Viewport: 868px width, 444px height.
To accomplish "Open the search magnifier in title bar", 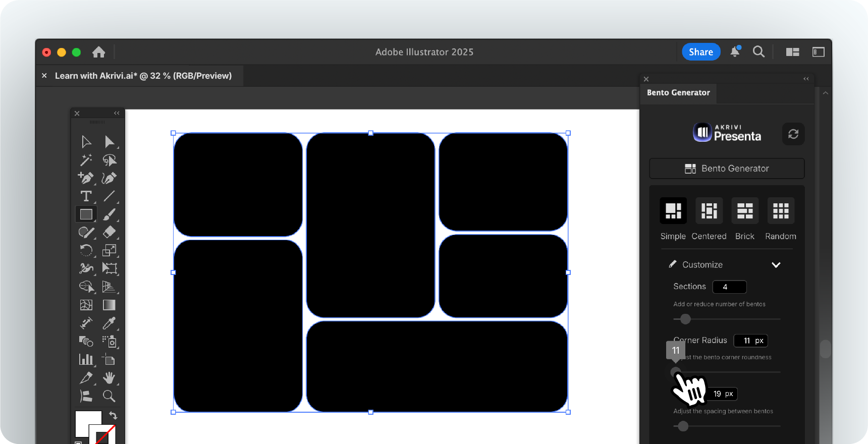I will tap(758, 51).
